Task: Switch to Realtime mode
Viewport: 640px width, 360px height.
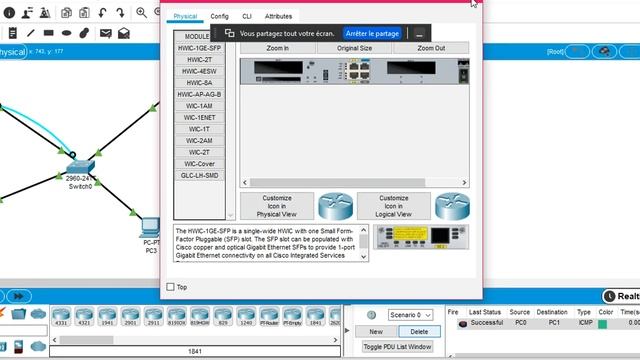Action: point(621,296)
